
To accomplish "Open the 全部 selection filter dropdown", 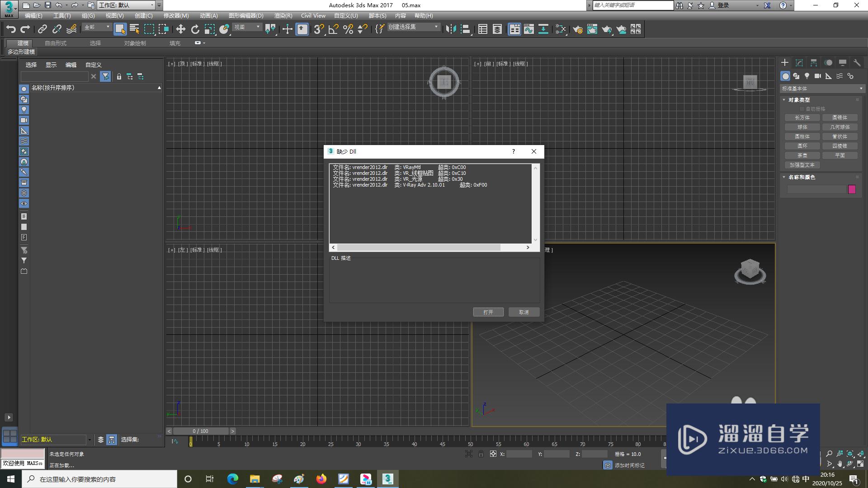I will pyautogui.click(x=97, y=28).
